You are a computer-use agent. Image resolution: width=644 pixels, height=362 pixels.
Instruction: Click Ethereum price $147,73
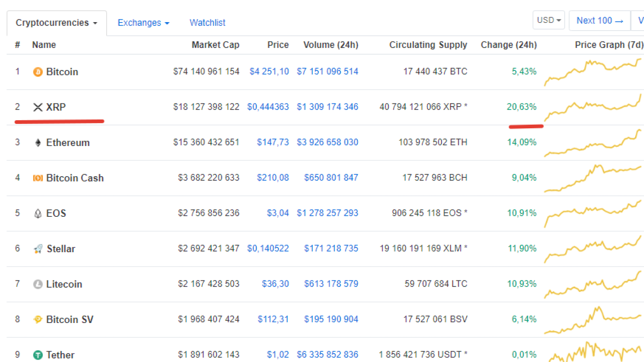(x=273, y=142)
